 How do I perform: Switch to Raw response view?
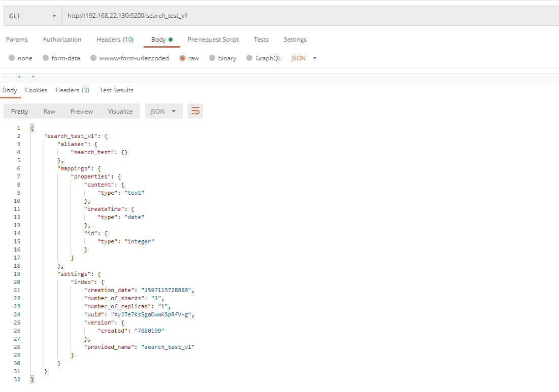[49, 112]
